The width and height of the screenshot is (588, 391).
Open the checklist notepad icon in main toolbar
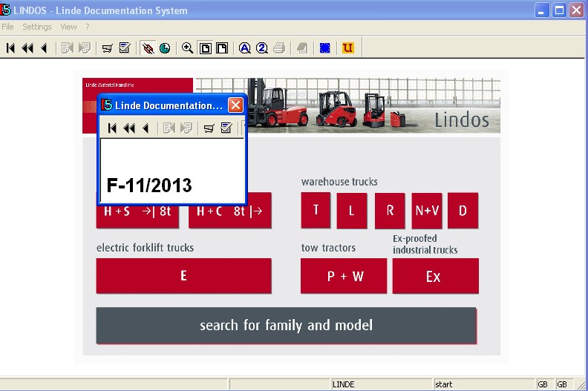pyautogui.click(x=125, y=47)
